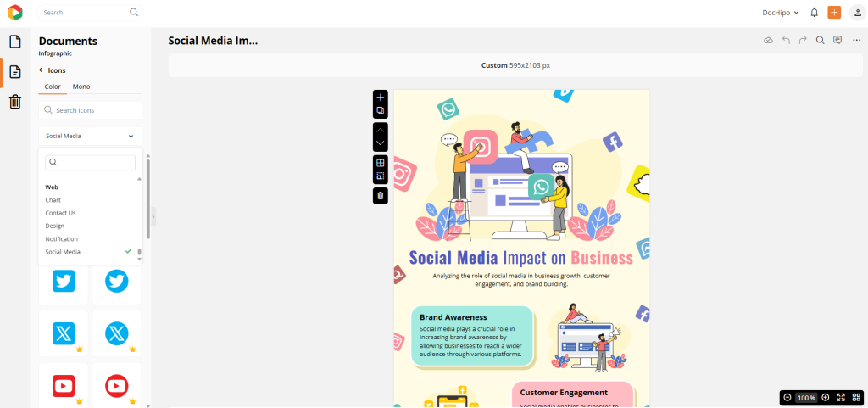868x408 pixels.
Task: Move page down arrow
Action: [381, 143]
